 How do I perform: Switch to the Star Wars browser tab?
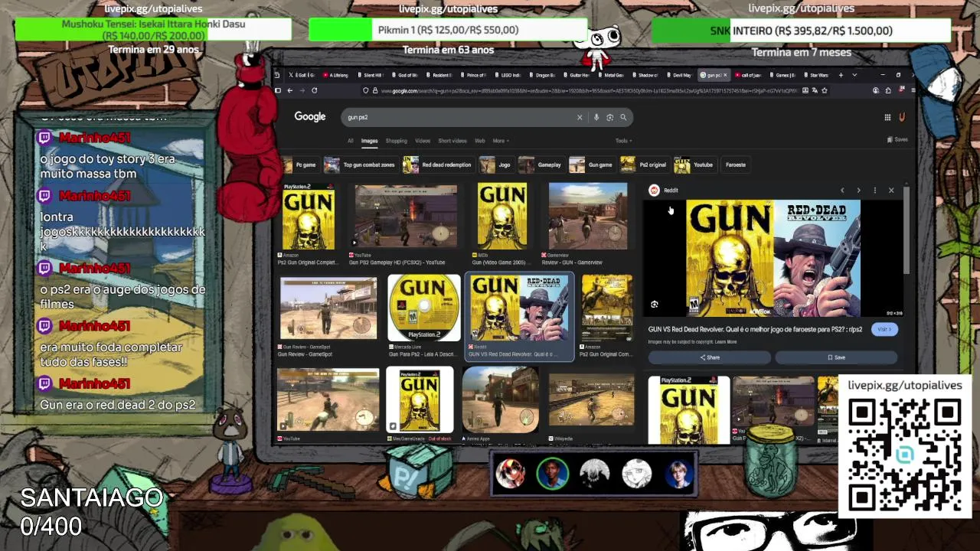817,75
